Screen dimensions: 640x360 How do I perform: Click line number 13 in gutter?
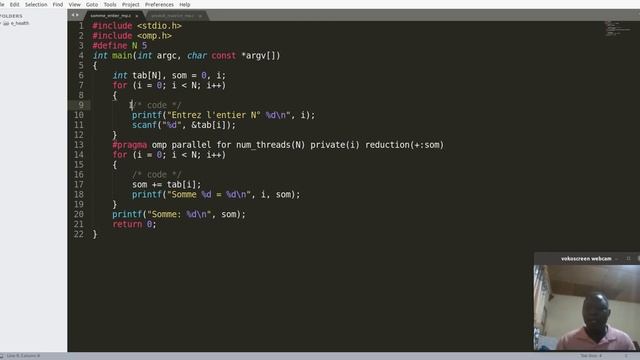tap(79, 144)
